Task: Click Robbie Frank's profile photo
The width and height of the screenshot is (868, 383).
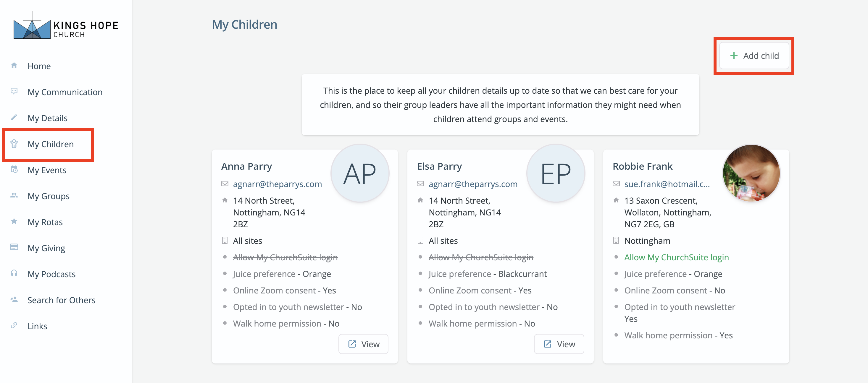Action: [751, 173]
